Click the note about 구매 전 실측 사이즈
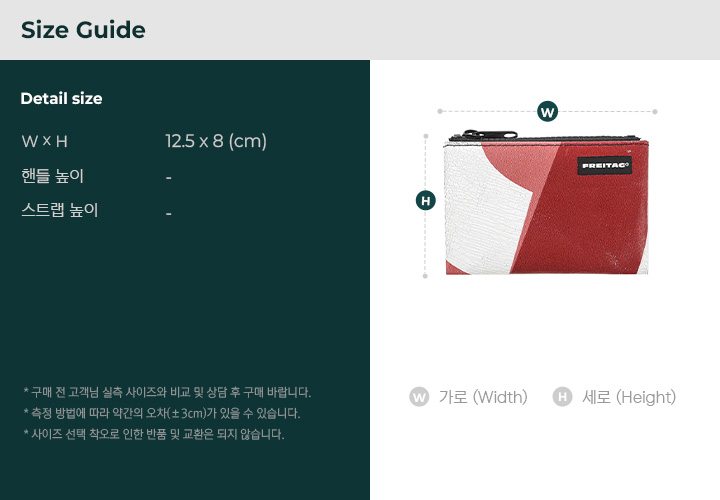The height and width of the screenshot is (500, 720). (x=167, y=393)
